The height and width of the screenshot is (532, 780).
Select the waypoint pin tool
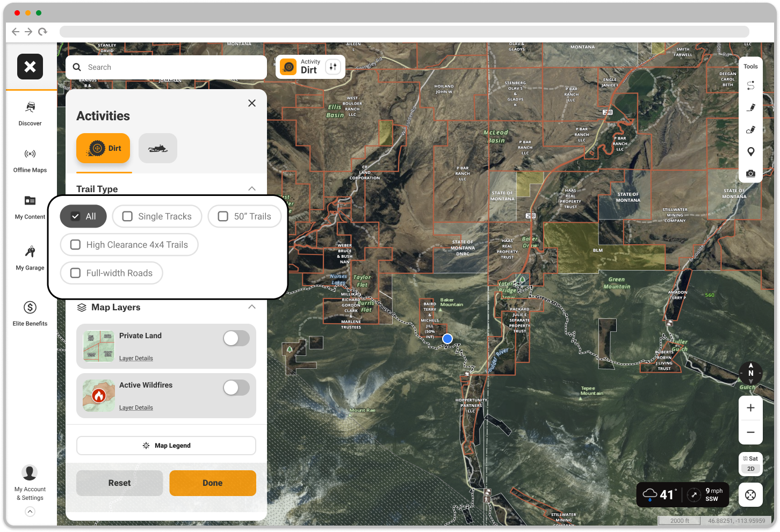click(x=751, y=151)
